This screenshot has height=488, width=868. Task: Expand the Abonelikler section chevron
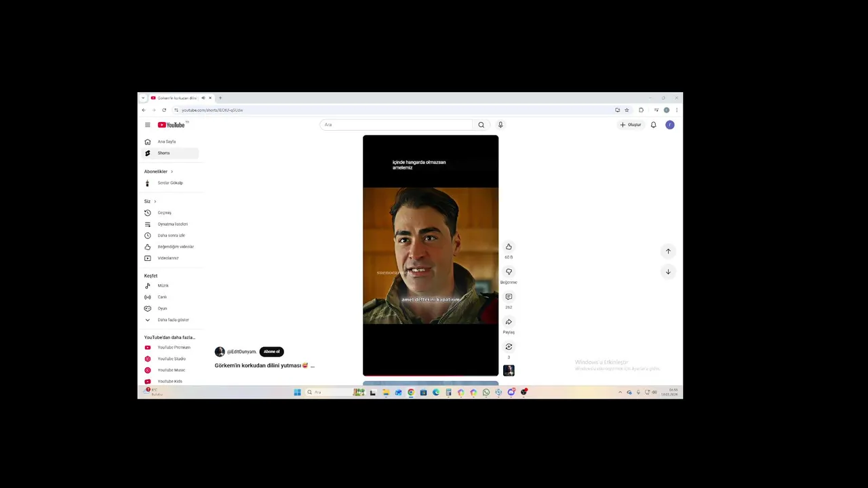[172, 171]
